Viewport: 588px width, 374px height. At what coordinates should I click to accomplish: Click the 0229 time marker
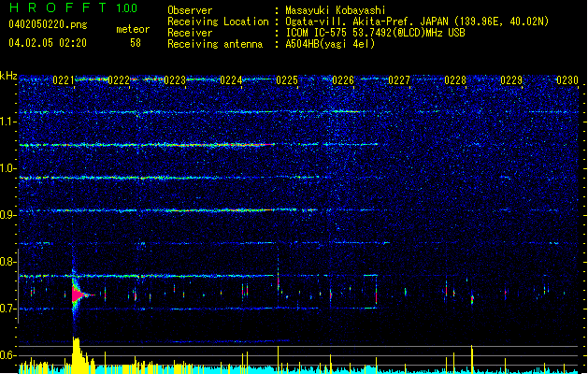511,80
